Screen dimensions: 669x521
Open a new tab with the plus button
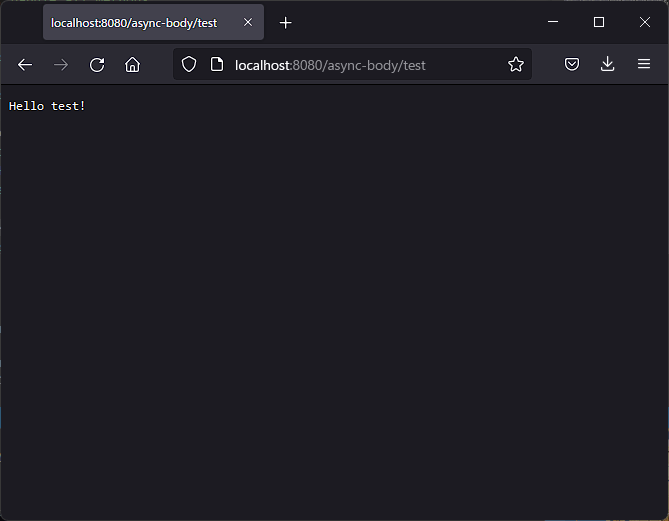click(285, 23)
